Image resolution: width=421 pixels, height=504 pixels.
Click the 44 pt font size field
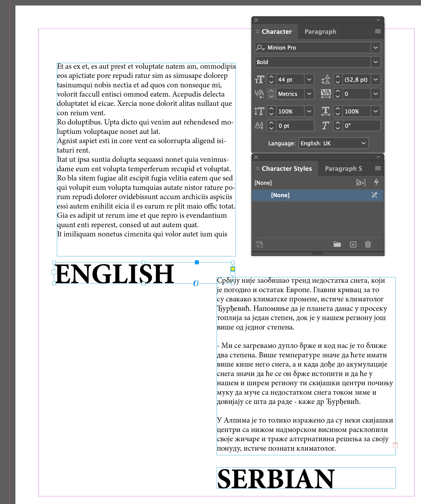coord(290,79)
